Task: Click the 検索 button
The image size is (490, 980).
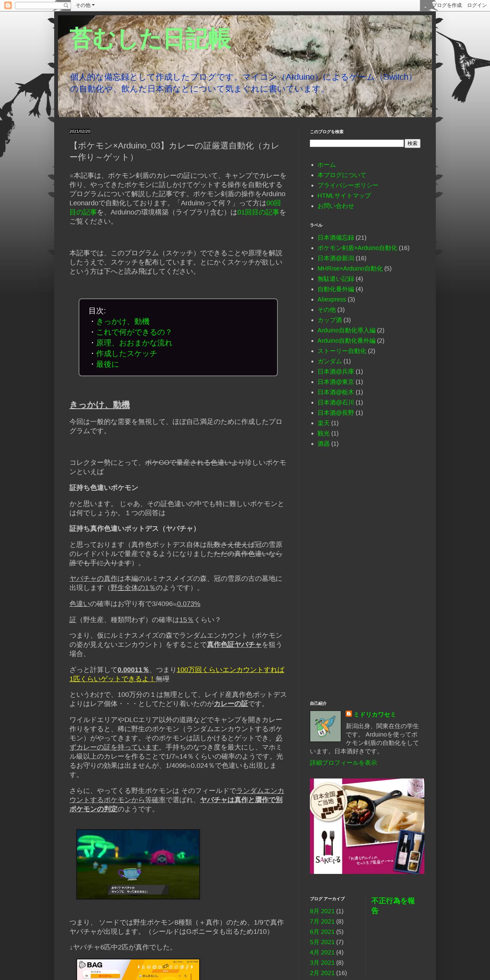Action: click(x=413, y=143)
